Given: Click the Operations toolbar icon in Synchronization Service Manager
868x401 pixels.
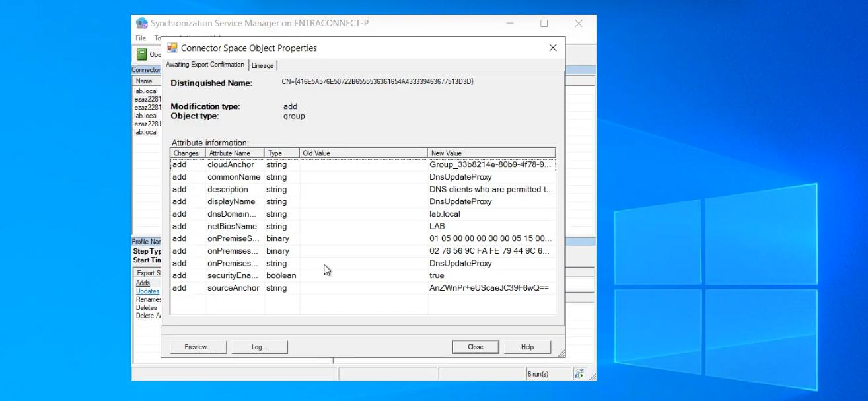Looking at the screenshot, I should (x=142, y=54).
